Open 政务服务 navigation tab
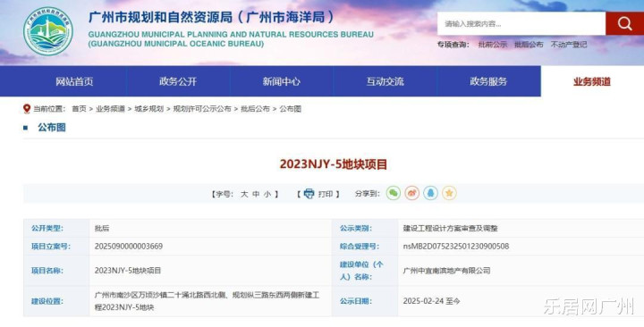The width and height of the screenshot is (644, 327). (x=488, y=81)
